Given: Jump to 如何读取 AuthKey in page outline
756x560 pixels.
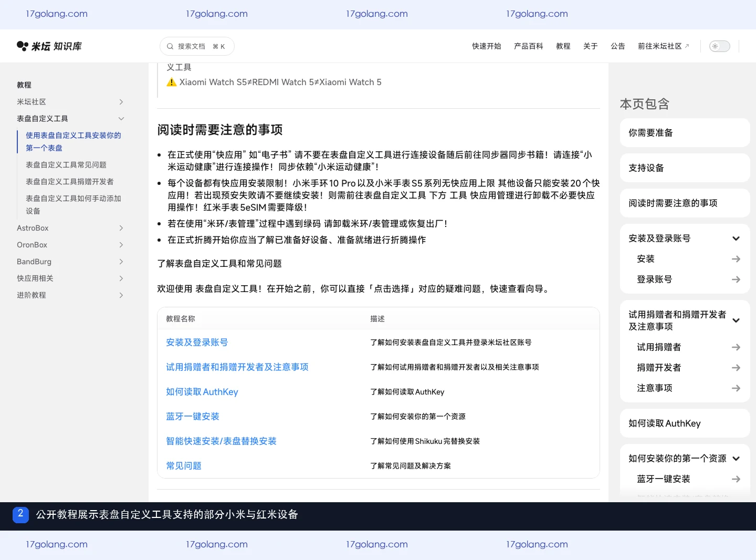Looking at the screenshot, I should tap(685, 423).
